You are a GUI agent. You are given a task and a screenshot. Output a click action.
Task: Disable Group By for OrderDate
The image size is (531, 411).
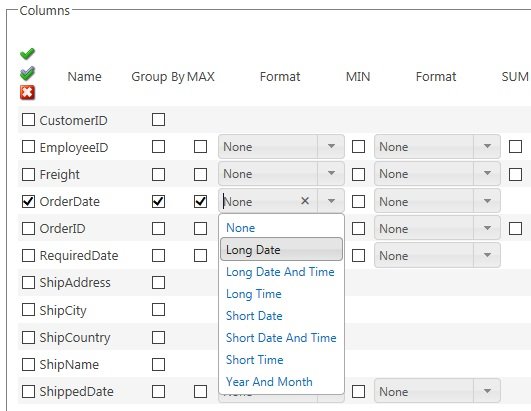click(x=158, y=201)
